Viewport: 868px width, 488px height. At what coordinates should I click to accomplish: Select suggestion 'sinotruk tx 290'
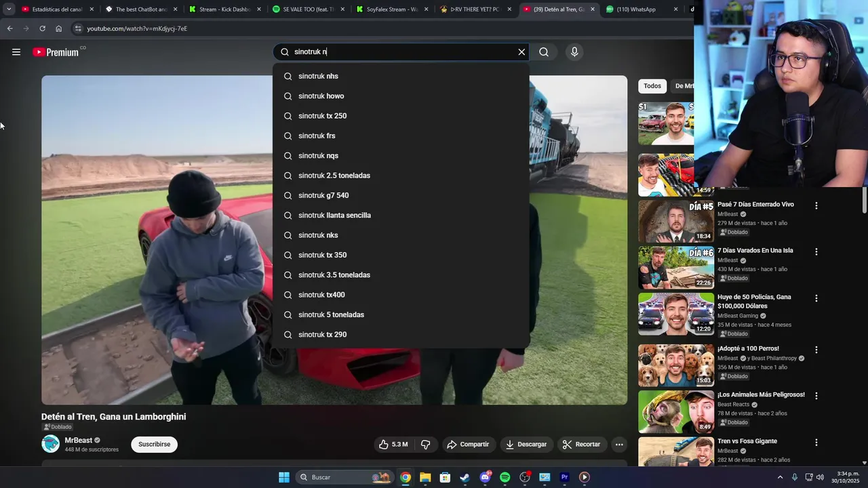point(401,335)
